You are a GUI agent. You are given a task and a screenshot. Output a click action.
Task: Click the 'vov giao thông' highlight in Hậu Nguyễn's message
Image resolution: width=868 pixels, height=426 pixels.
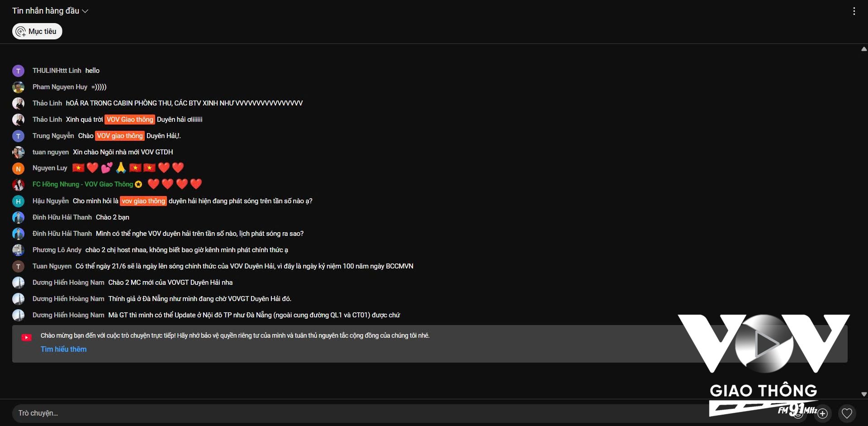click(x=143, y=201)
